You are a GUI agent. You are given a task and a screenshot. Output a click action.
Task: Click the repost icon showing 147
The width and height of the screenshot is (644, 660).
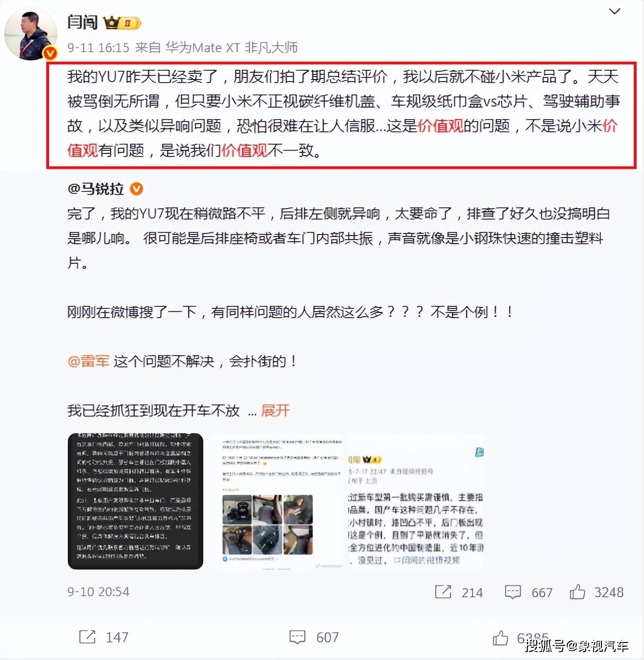(x=87, y=637)
